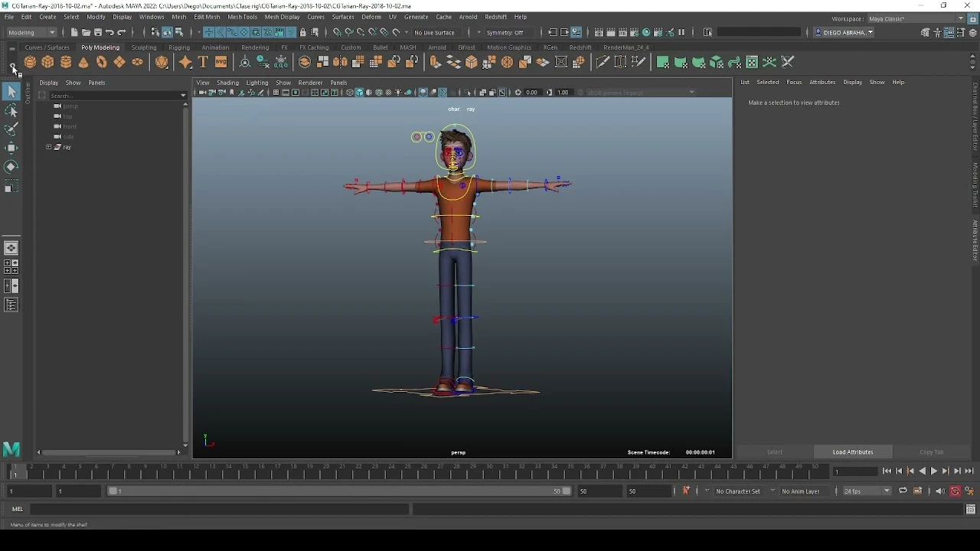Create polygon Type text with T icon
The image size is (980, 551).
point(203,62)
